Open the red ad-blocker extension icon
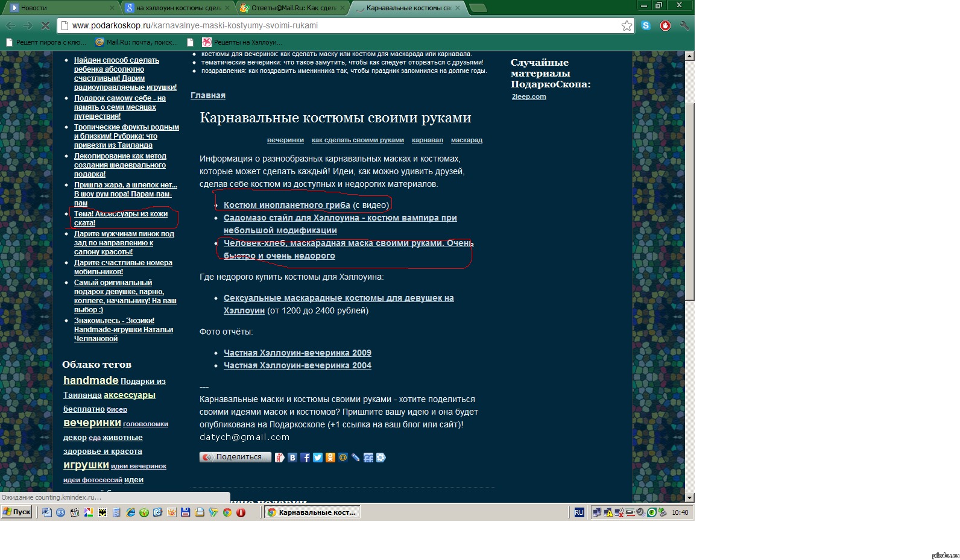This screenshot has height=560, width=960. click(665, 25)
